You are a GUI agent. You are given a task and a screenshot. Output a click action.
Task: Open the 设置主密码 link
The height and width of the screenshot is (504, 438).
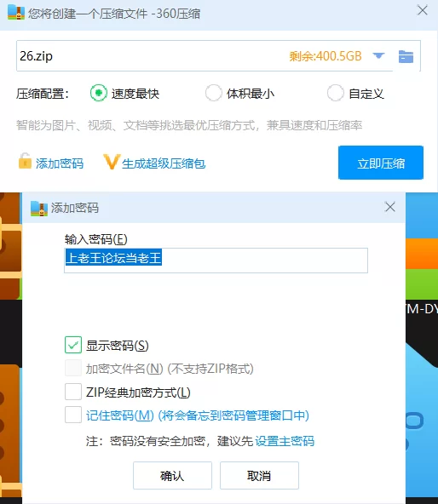tap(285, 441)
